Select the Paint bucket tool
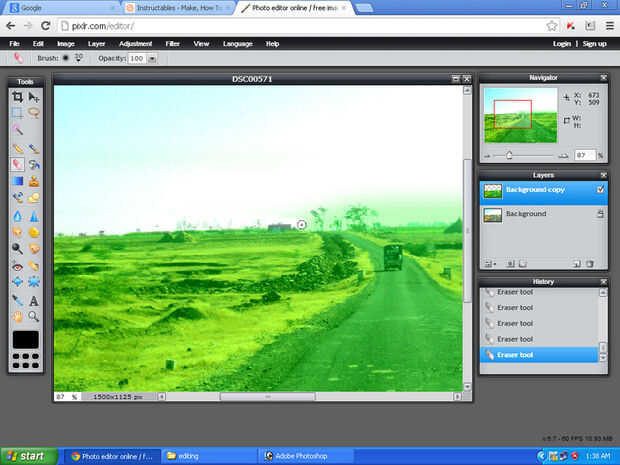Screen dimensions: 620x465 (34, 164)
